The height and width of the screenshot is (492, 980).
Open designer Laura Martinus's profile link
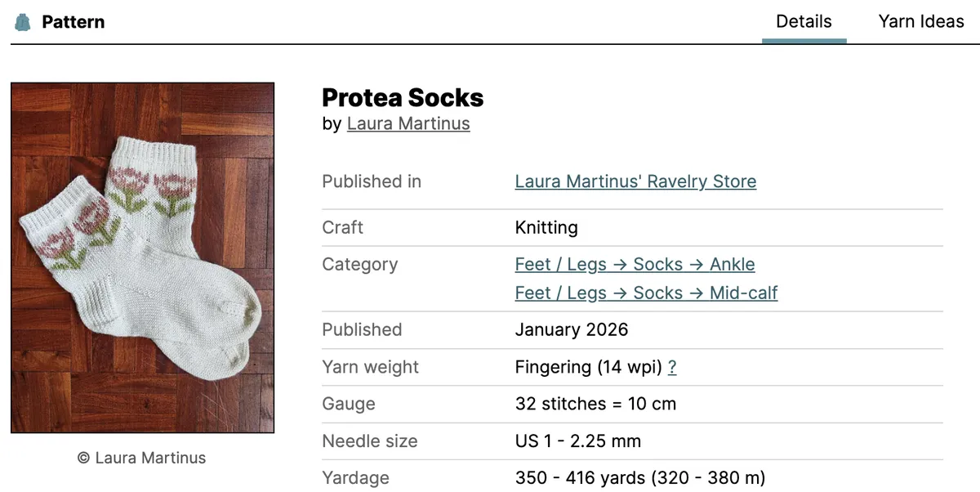coord(408,124)
